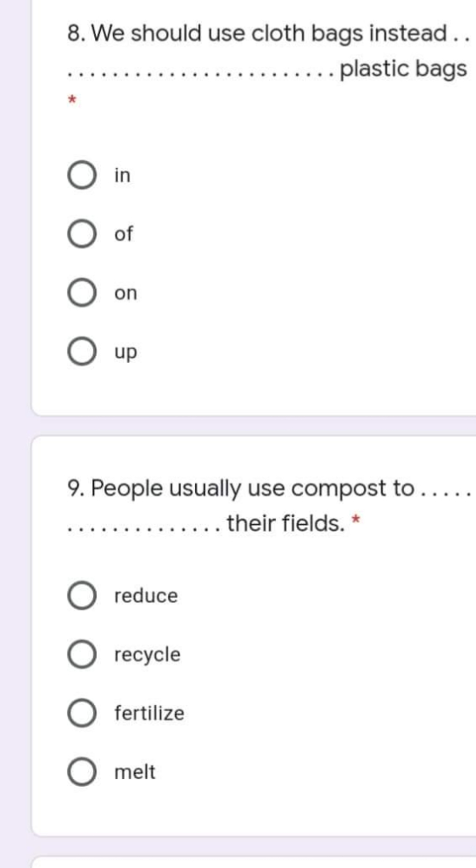Tick the 'fertilize' radio button
Viewport: 476px width, 868px height.
(82, 713)
